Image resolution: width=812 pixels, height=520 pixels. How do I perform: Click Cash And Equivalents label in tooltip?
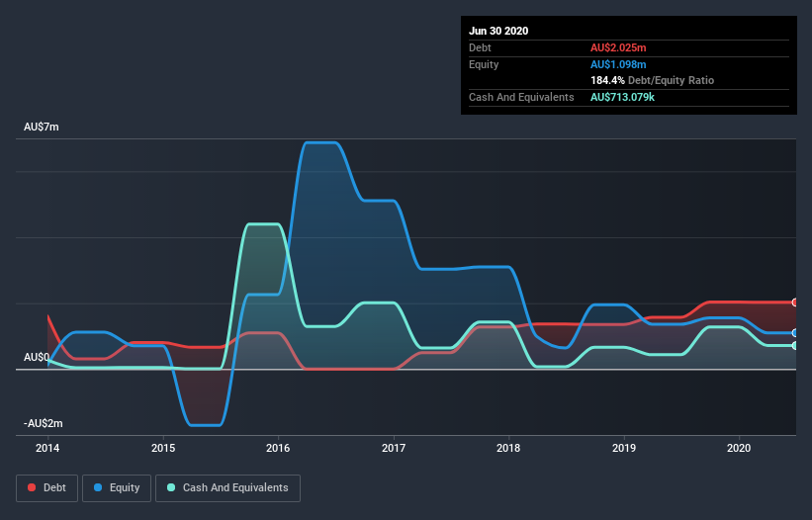[x=521, y=97]
